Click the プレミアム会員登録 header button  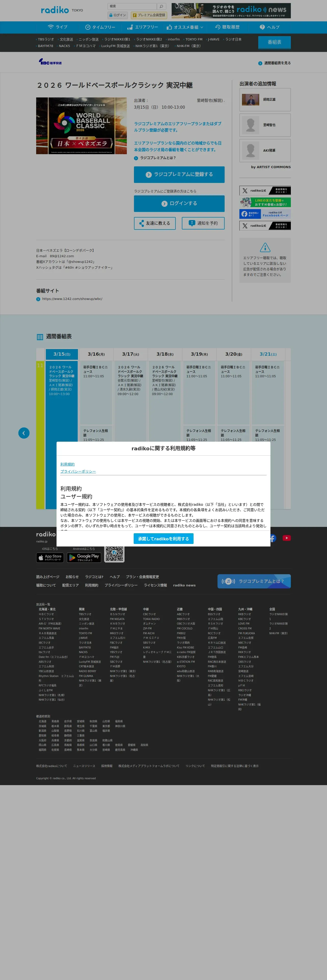coord(149,15)
